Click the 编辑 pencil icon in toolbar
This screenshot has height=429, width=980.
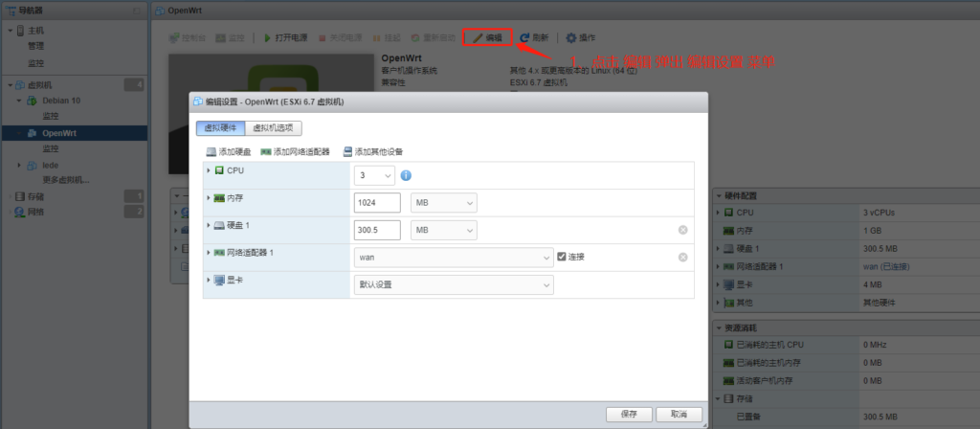point(479,37)
